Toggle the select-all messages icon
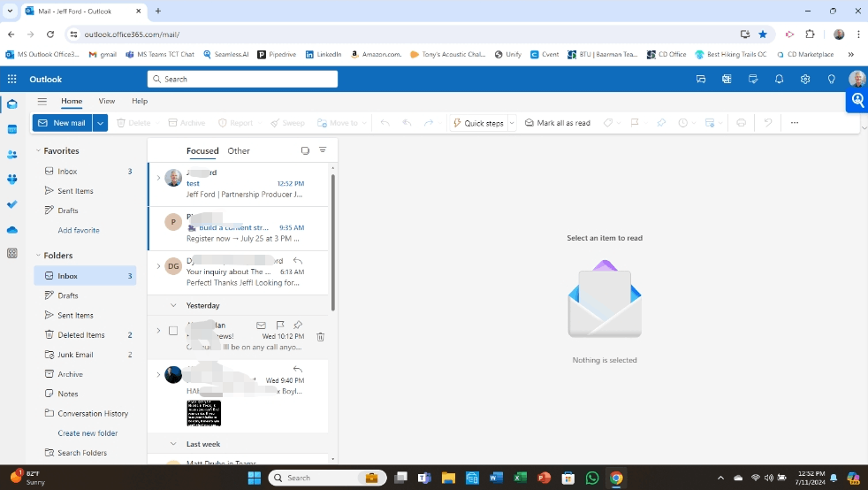 coord(305,150)
